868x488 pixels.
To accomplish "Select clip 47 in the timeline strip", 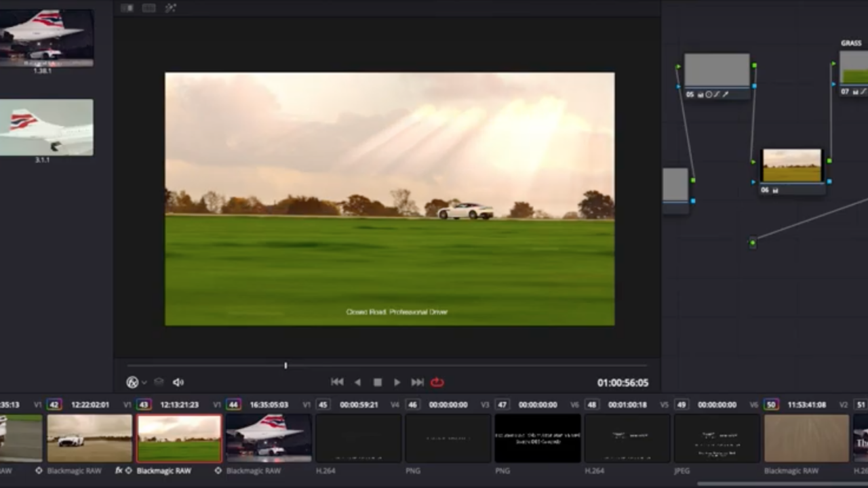I will click(x=537, y=439).
